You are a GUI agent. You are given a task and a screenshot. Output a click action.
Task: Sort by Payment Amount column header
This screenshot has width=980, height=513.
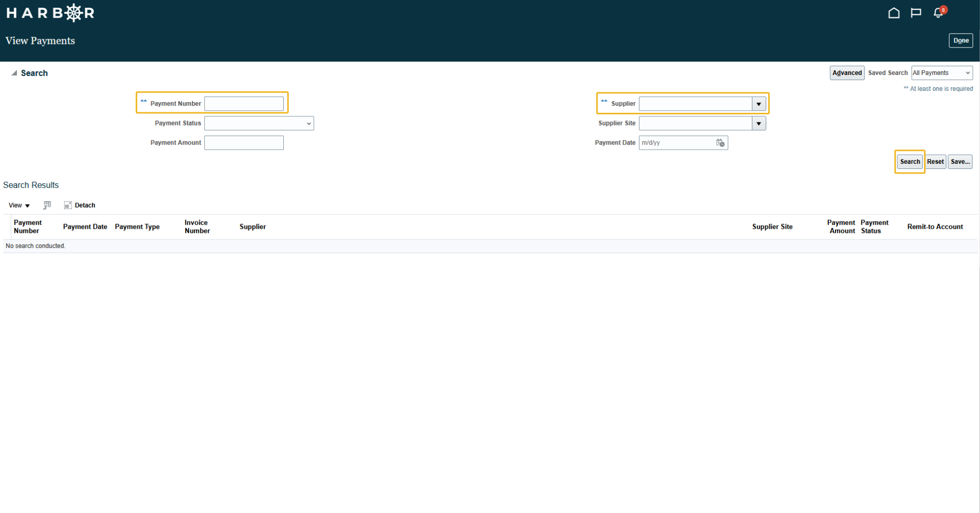(x=841, y=227)
